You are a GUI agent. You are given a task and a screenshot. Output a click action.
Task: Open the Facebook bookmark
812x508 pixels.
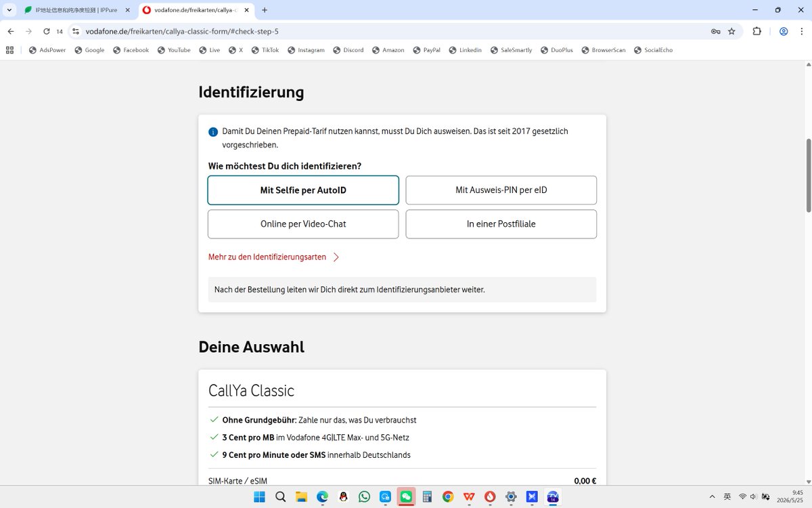[131, 49]
